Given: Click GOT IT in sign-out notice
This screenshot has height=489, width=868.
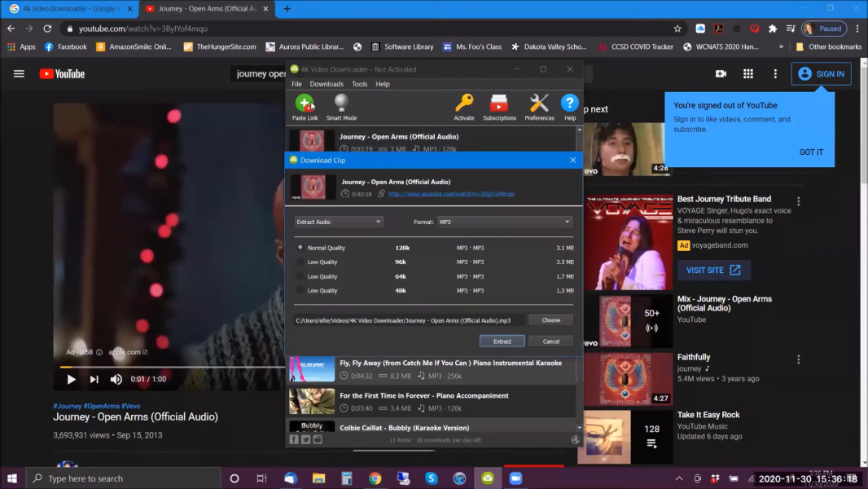Looking at the screenshot, I should click(x=811, y=152).
